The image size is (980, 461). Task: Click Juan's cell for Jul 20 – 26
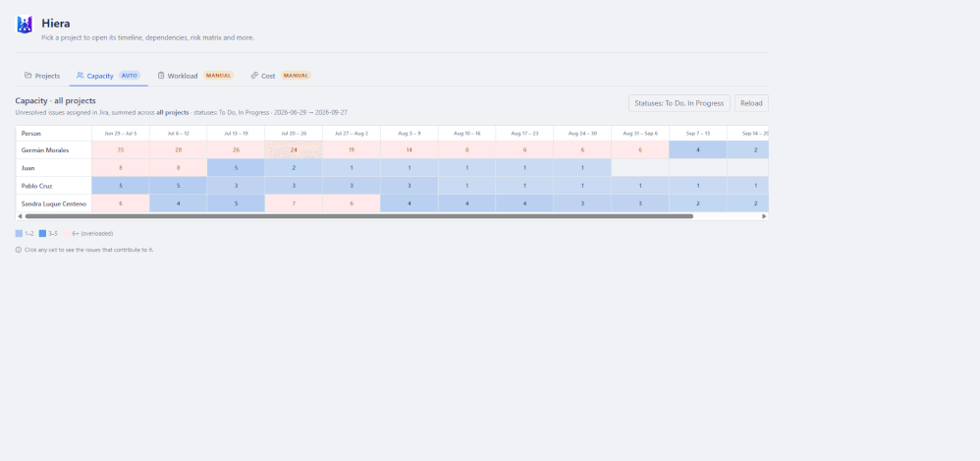(x=294, y=168)
